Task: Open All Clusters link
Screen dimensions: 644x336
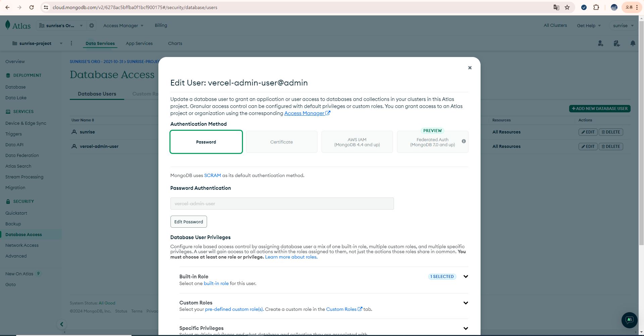Action: point(555,25)
